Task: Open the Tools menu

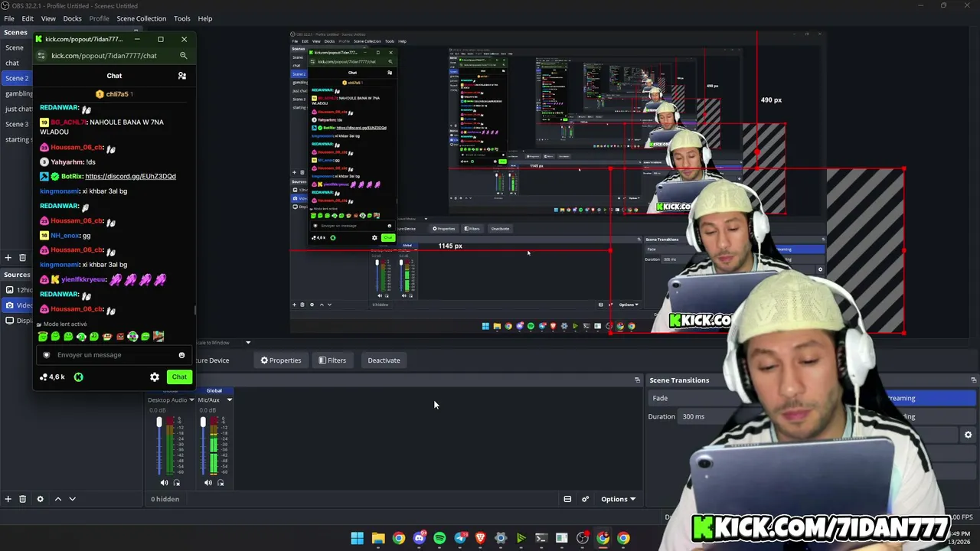Action: tap(182, 18)
